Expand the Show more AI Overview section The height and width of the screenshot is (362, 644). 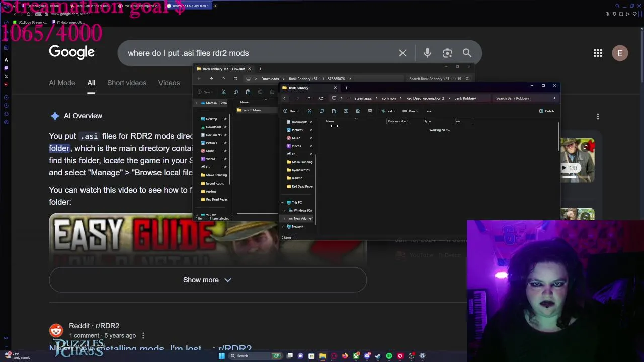(x=208, y=280)
